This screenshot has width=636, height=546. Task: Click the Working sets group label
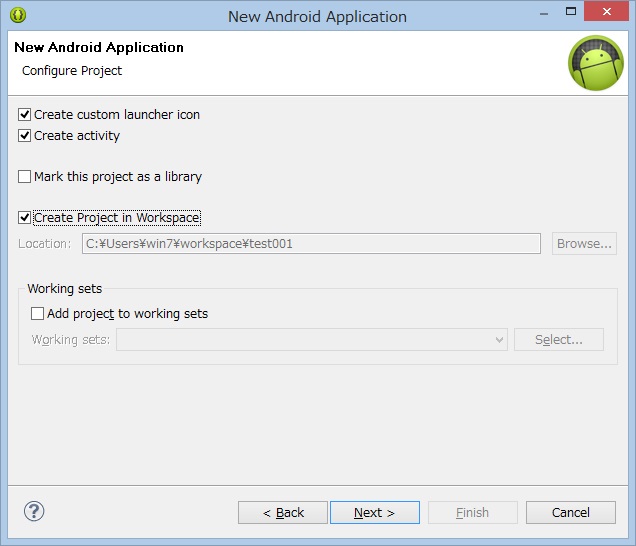pyautogui.click(x=64, y=288)
